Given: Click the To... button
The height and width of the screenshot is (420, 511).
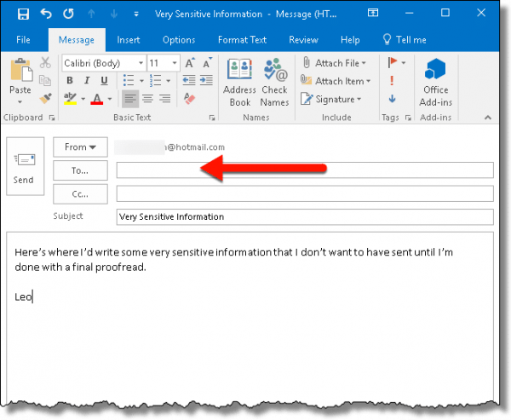Looking at the screenshot, I should [x=80, y=170].
